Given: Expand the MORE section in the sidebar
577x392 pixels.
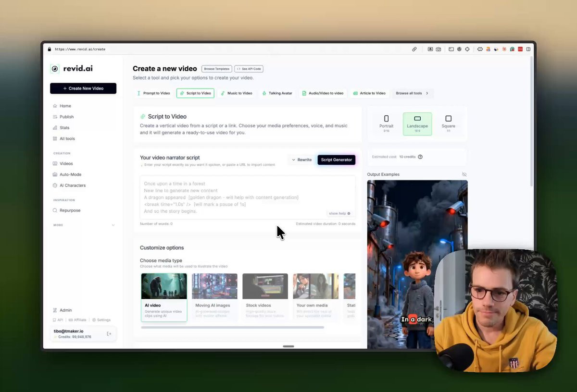Looking at the screenshot, I should (84, 225).
